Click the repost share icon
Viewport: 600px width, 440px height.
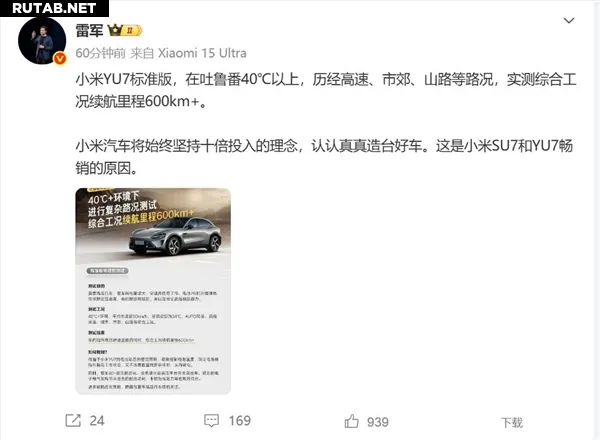[73, 420]
